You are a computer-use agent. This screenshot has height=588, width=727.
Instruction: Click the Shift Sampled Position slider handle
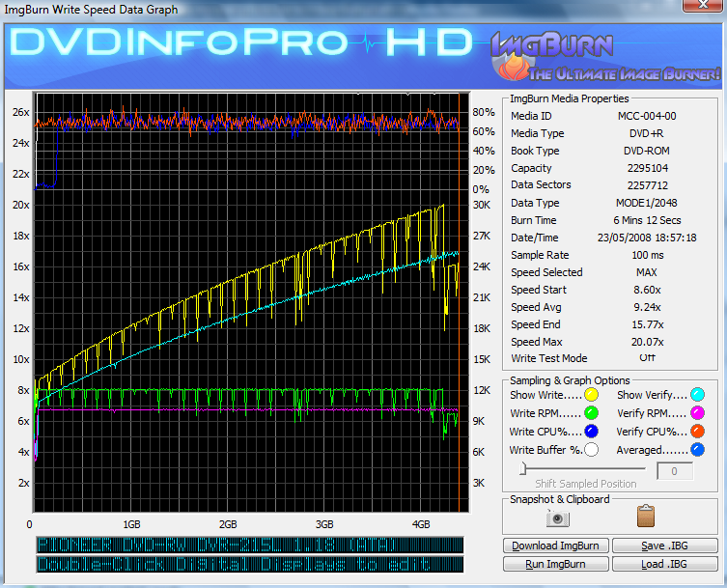pyautogui.click(x=523, y=468)
